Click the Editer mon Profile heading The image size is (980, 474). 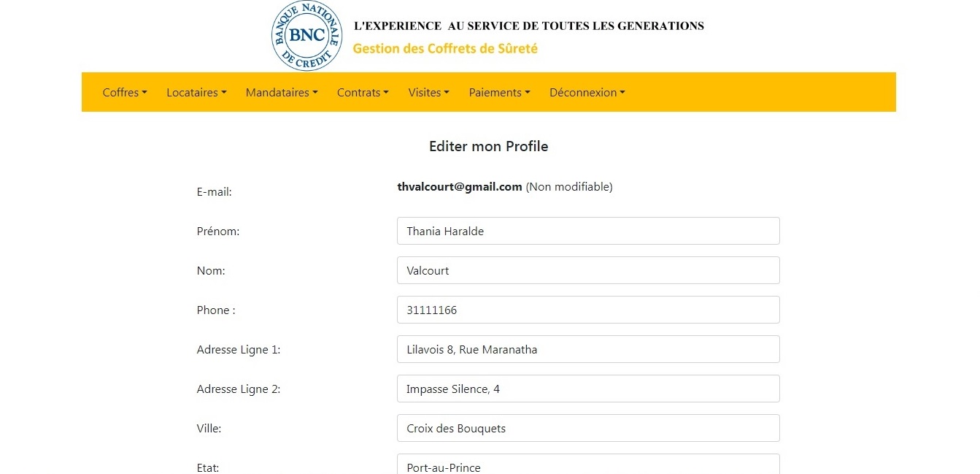click(488, 146)
